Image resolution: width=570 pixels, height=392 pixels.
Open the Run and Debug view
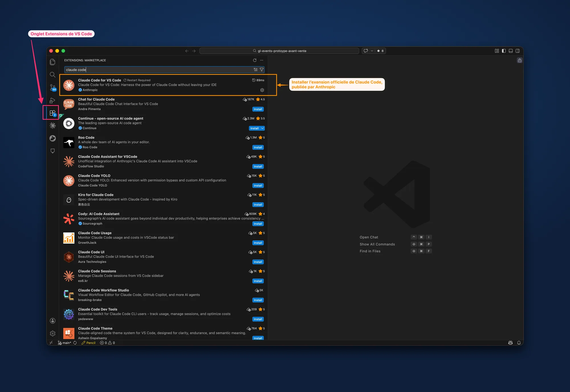tap(52, 100)
